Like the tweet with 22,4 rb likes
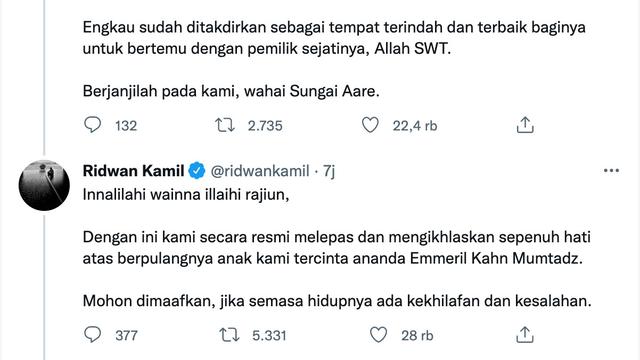The image size is (640, 360). (370, 125)
